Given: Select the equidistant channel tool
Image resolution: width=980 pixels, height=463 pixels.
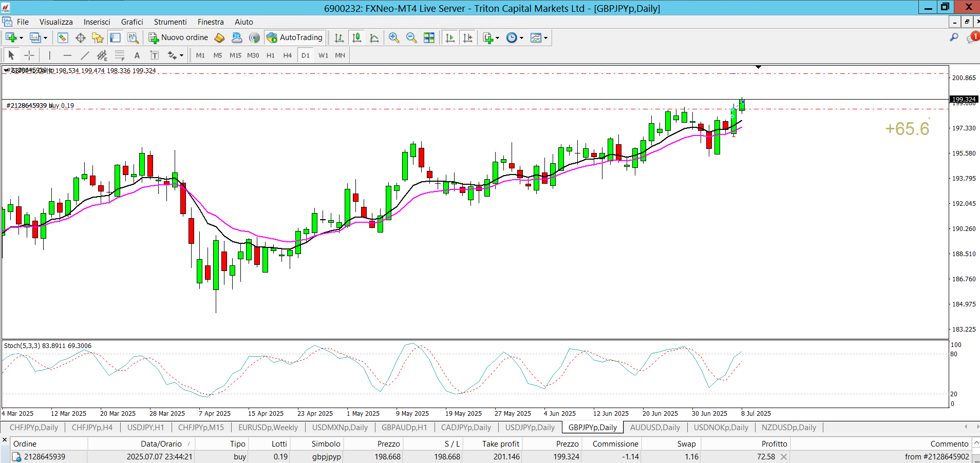Looking at the screenshot, I should (x=102, y=55).
